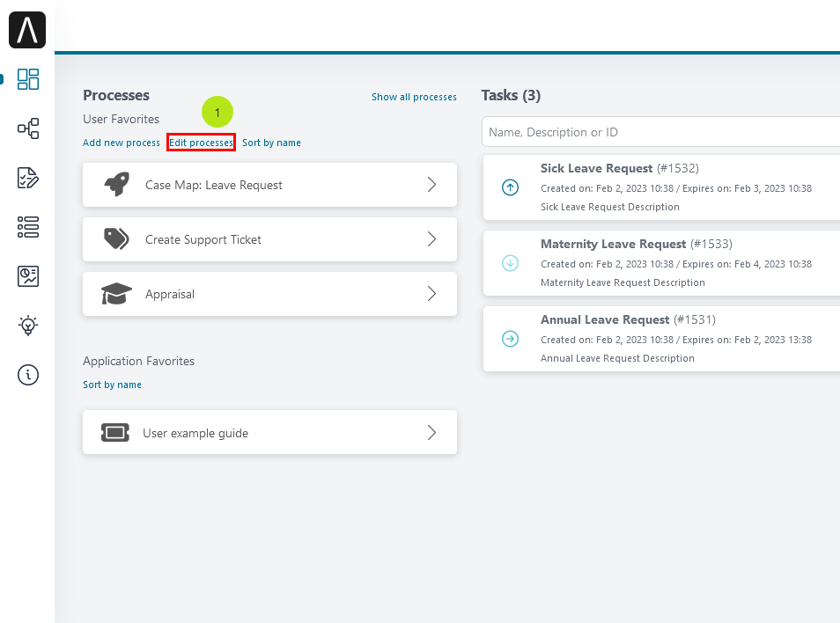Open the lightbulb ideas sidebar icon

[28, 326]
